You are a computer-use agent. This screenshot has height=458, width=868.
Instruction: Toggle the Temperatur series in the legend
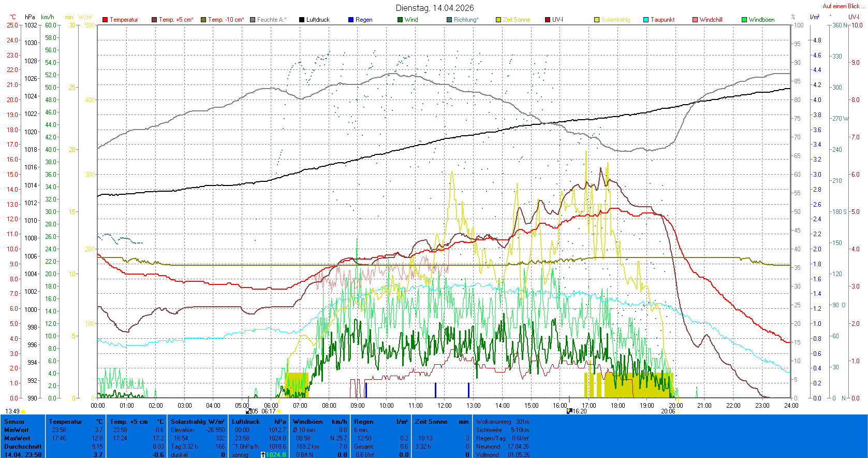[124, 20]
